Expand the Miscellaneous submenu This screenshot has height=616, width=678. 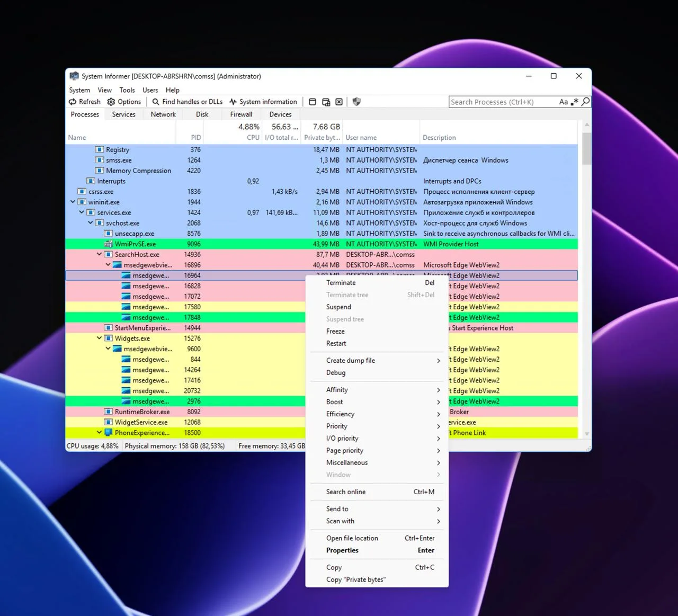tap(377, 463)
